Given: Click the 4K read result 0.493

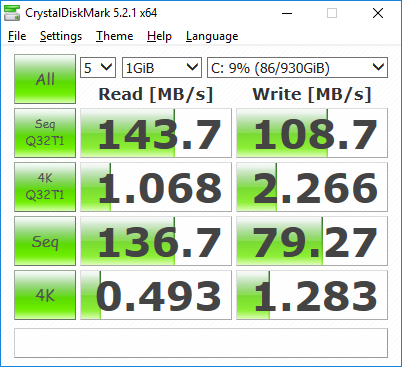Looking at the screenshot, I should click(x=156, y=295).
